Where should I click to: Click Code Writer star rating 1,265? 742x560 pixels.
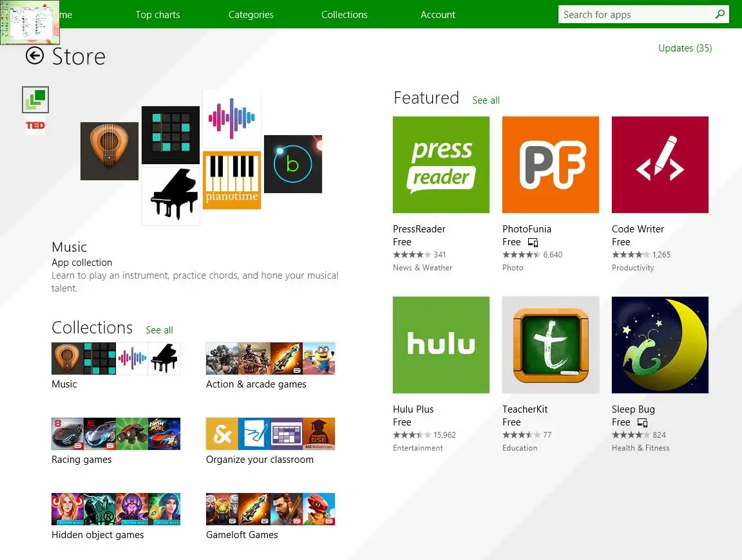642,254
